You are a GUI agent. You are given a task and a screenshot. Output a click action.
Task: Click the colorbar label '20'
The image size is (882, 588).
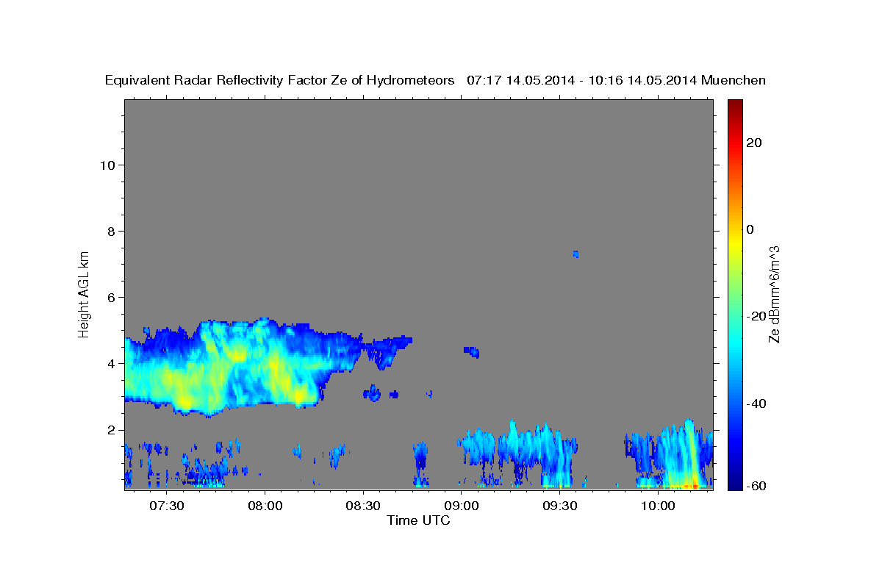pos(753,143)
